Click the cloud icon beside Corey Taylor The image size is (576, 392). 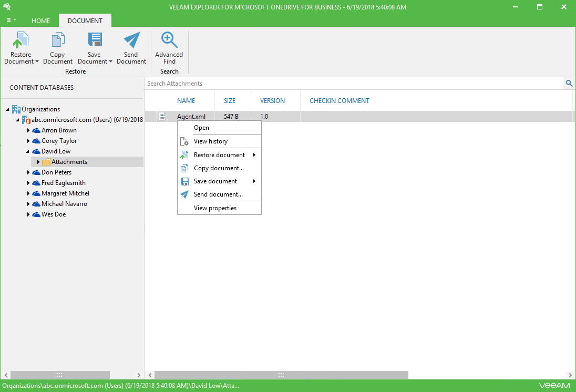(x=36, y=141)
